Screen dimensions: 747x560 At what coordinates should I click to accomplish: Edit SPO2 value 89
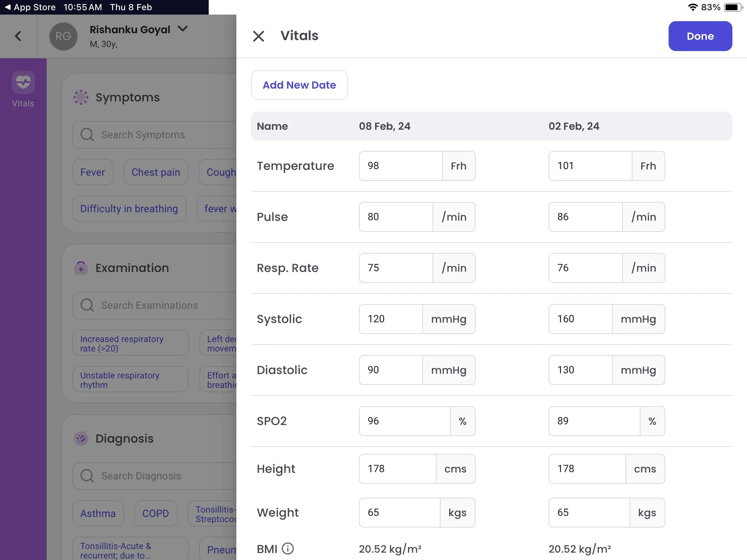coord(594,421)
